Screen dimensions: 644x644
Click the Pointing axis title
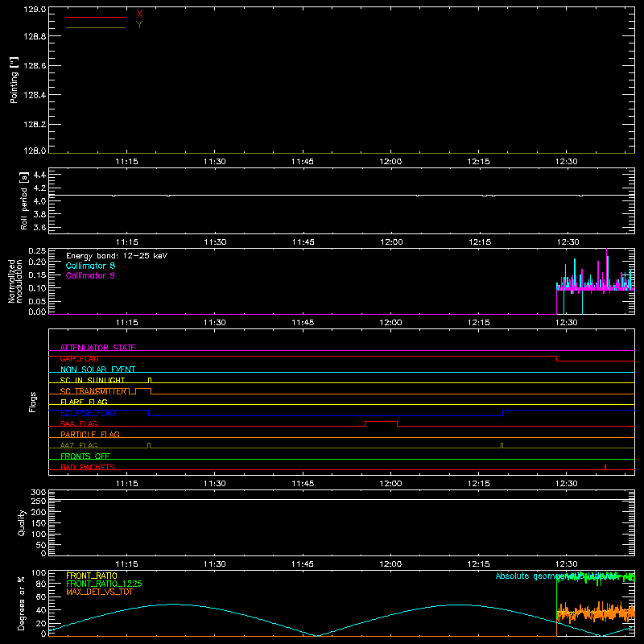[14, 80]
